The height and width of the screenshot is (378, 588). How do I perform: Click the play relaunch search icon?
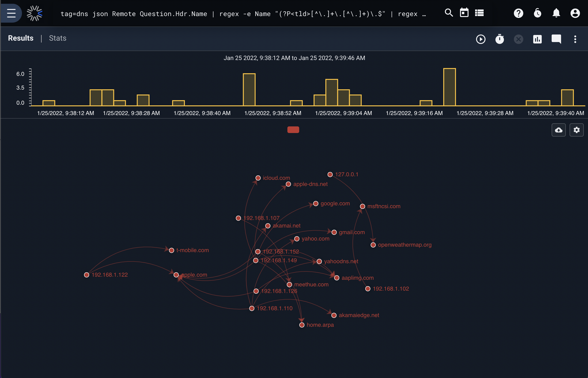tap(481, 39)
